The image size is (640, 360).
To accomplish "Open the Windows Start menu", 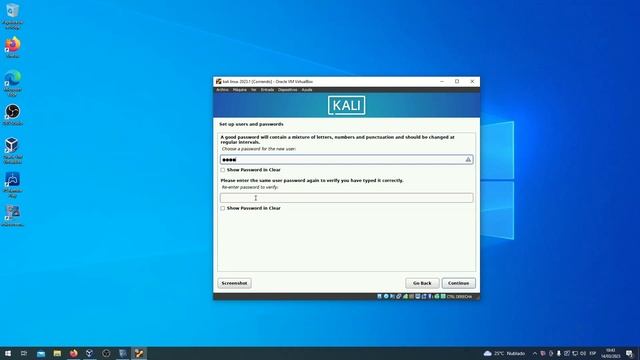I will [8, 353].
